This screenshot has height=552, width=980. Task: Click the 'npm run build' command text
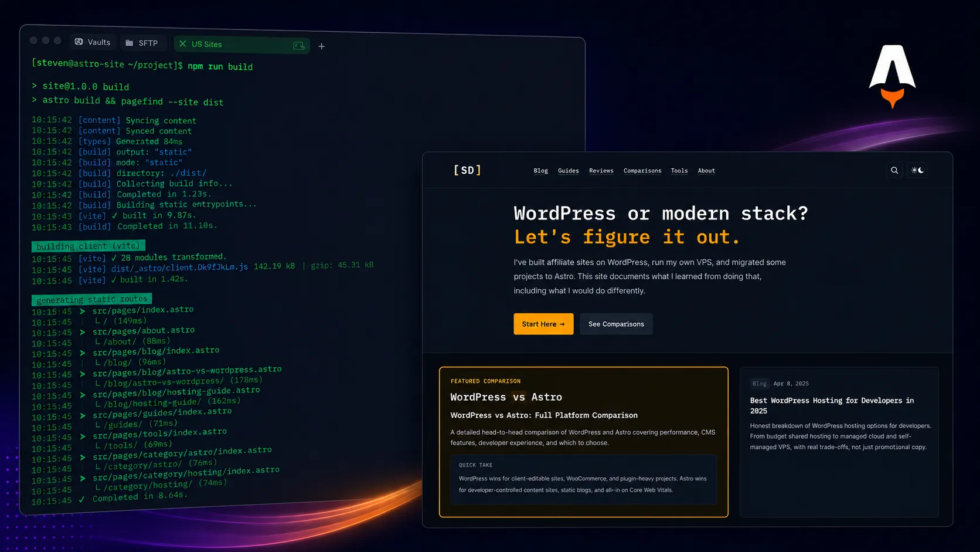[x=220, y=66]
